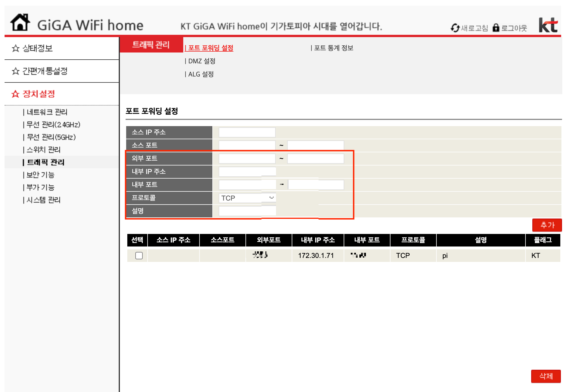Open the 포트 포워딩 설정 tab

click(210, 48)
